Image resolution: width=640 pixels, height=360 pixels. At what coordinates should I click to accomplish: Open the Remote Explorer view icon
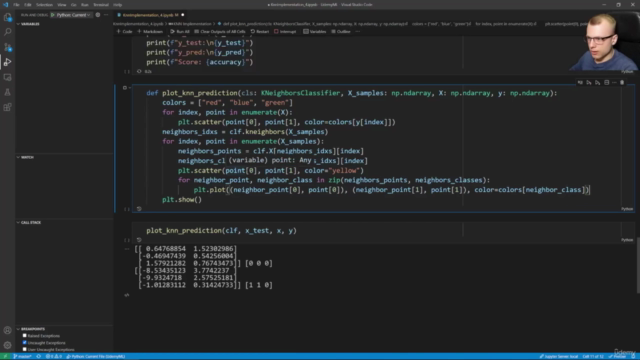pyautogui.click(x=7, y=77)
